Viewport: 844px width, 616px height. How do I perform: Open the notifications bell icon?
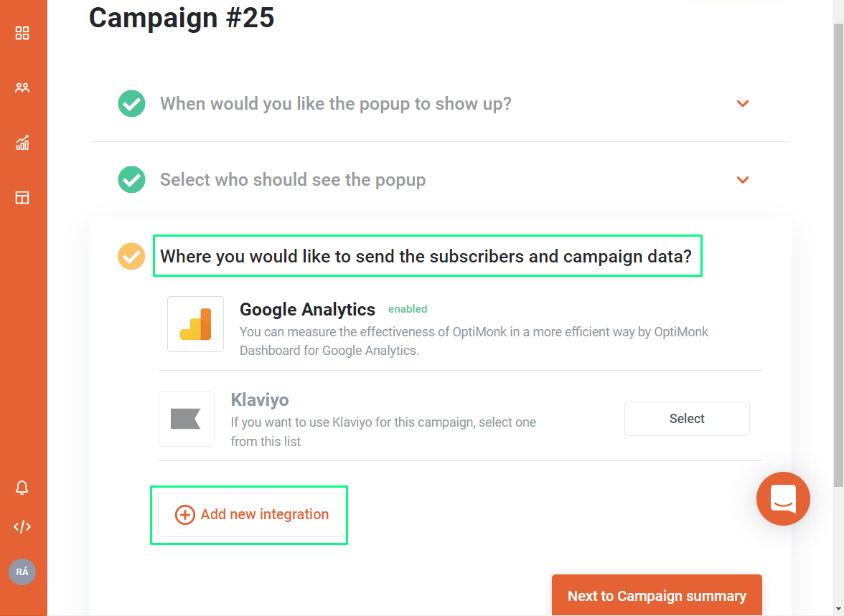tap(22, 488)
